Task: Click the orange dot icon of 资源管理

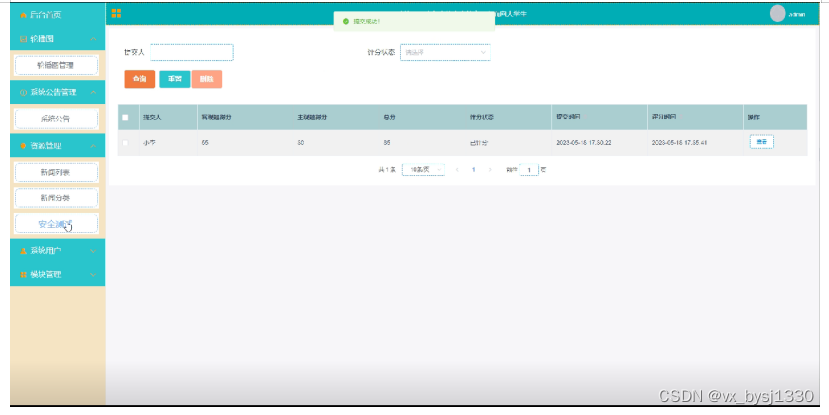Action: click(x=23, y=146)
